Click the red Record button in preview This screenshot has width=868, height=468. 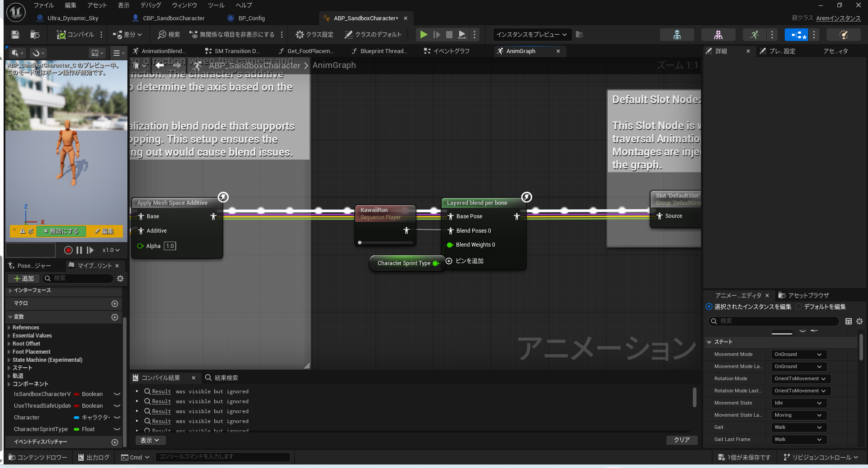pyautogui.click(x=68, y=250)
